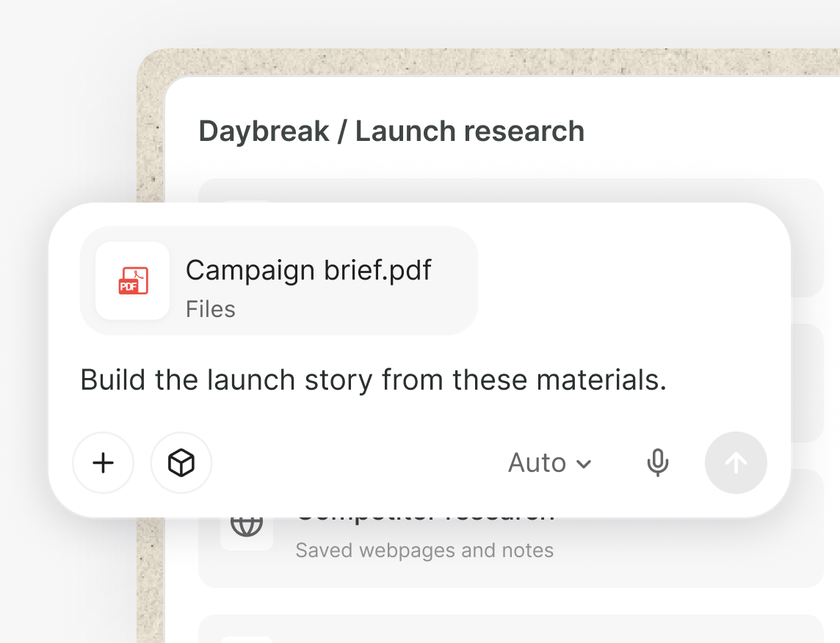Open the card peeking at the bottom
The width and height of the screenshot is (840, 643).
pos(510,629)
